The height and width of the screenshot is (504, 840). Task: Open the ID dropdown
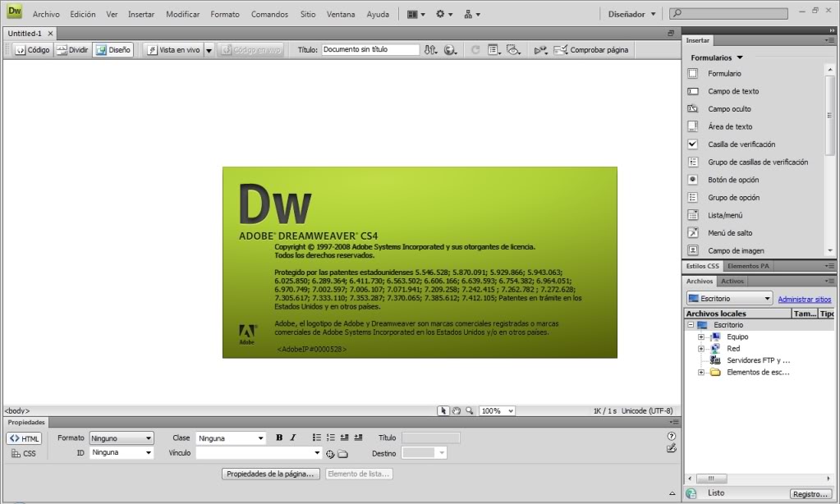tap(121, 452)
